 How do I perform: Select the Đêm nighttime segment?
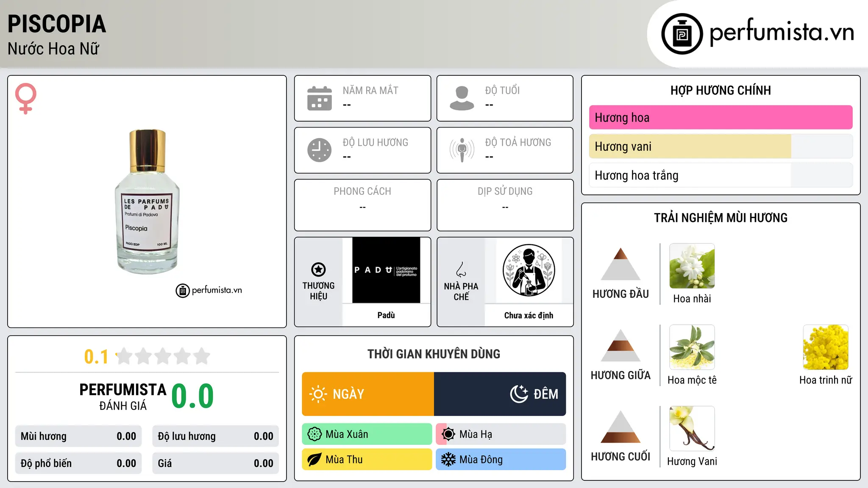point(500,394)
